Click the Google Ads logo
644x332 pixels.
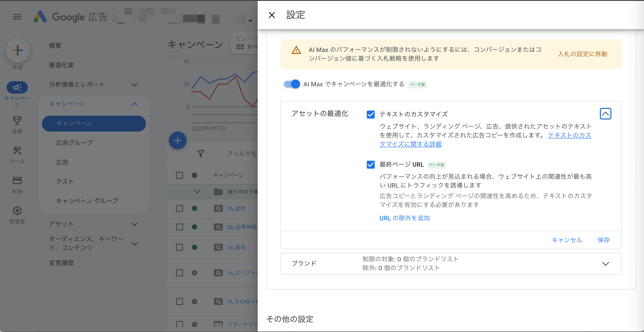pos(40,17)
